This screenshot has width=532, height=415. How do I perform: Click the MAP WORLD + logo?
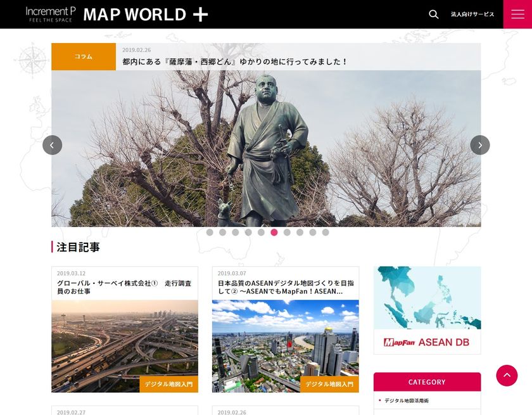pyautogui.click(x=145, y=14)
